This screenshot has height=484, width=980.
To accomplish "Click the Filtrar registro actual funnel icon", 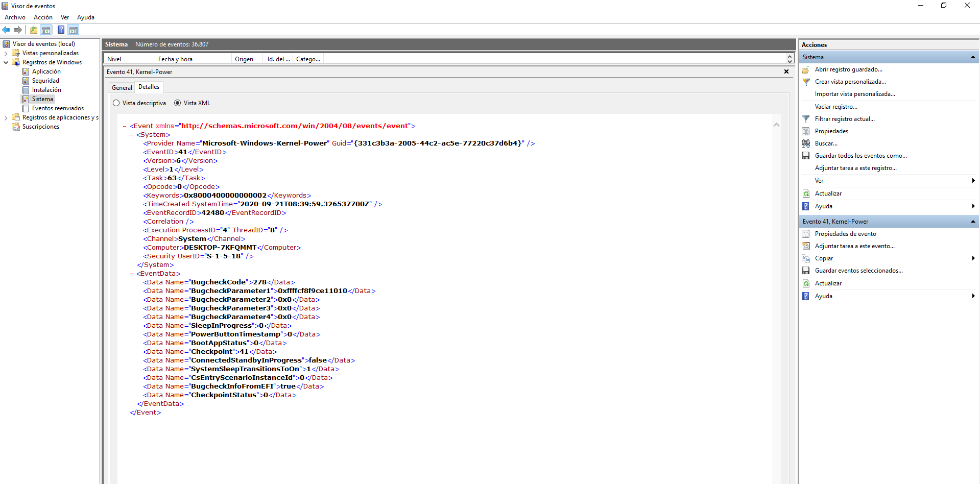I will pyautogui.click(x=806, y=119).
